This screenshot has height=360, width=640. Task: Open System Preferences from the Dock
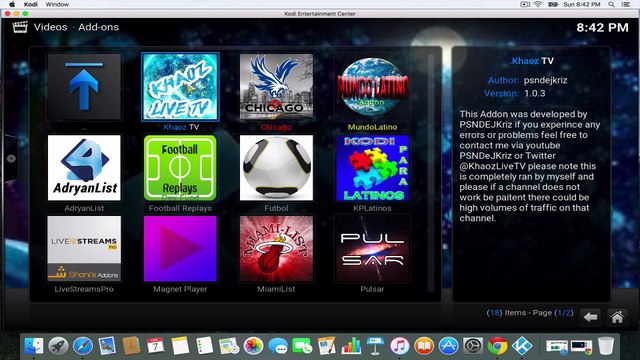pyautogui.click(x=473, y=346)
